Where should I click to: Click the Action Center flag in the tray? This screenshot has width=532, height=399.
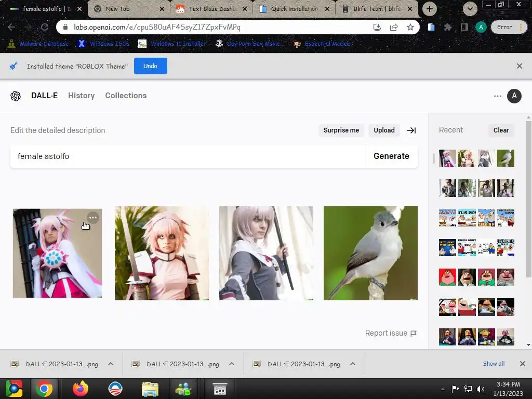pos(455,389)
